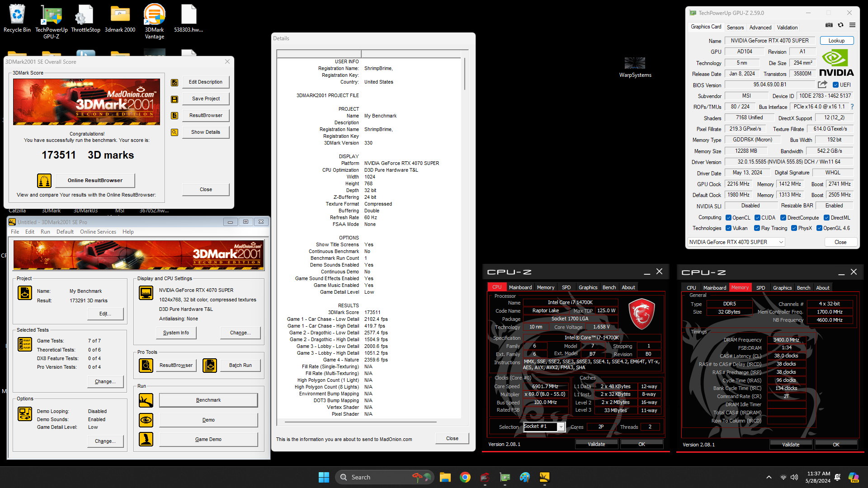Click Benchmark run icon in 3DMark2001
Screen dimensions: 868x488
[146, 400]
